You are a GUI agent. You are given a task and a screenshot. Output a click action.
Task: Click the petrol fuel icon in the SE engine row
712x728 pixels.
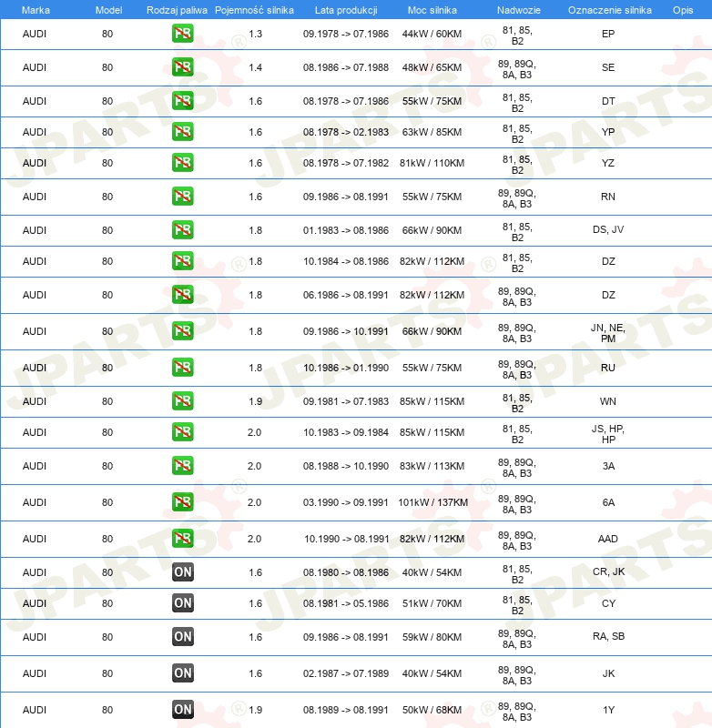click(x=182, y=67)
